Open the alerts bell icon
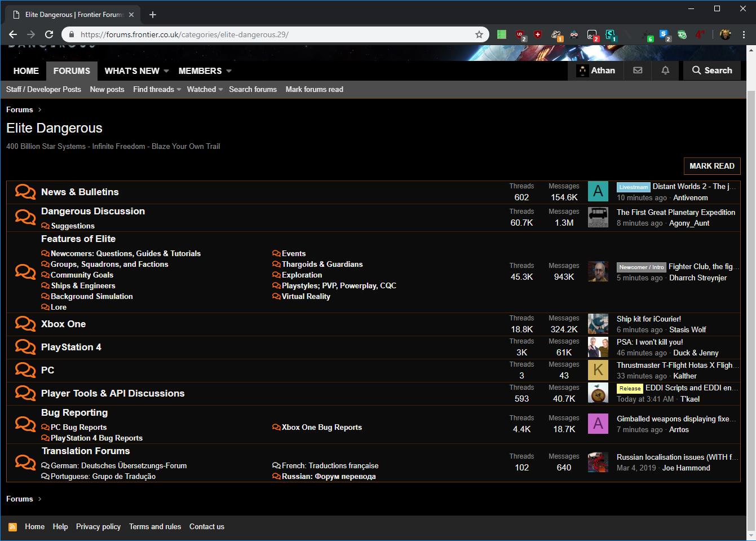 665,71
